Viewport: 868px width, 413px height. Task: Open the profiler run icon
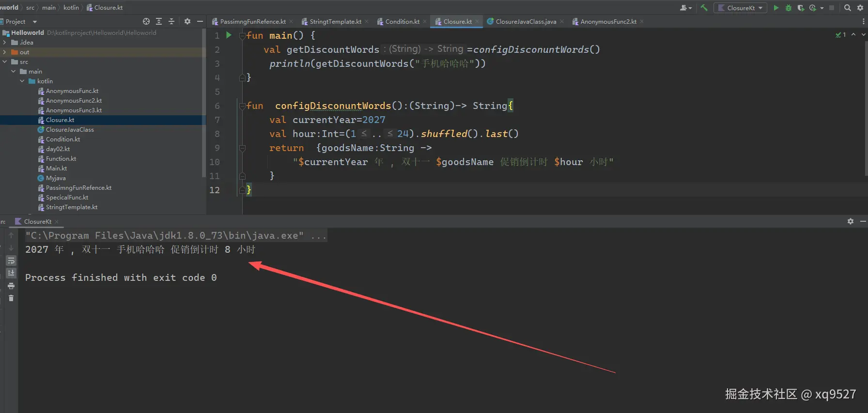pyautogui.click(x=812, y=8)
